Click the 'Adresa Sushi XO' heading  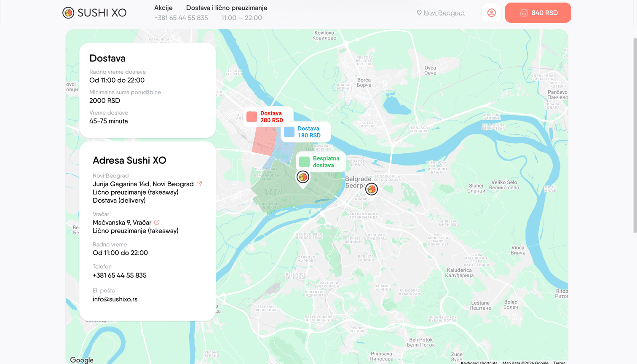129,161
